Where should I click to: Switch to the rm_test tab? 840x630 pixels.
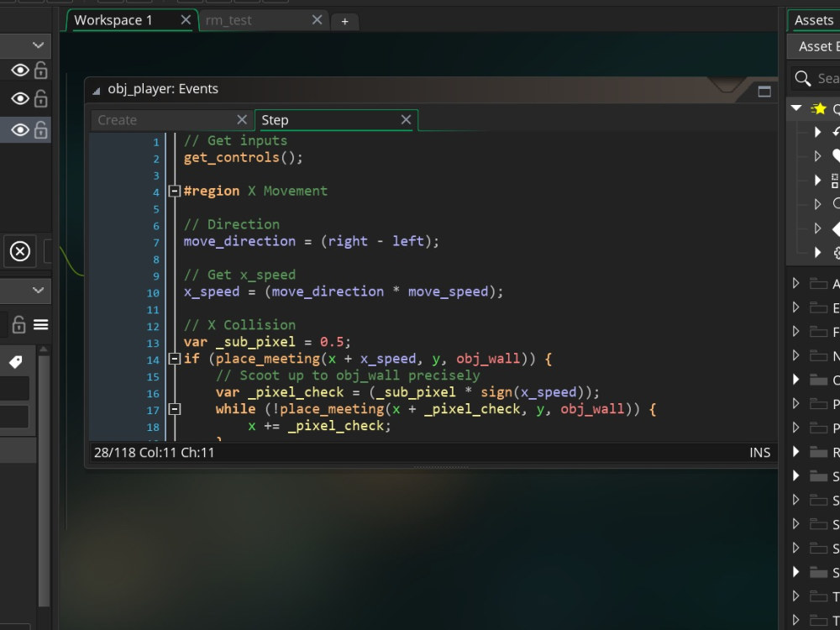coord(228,20)
